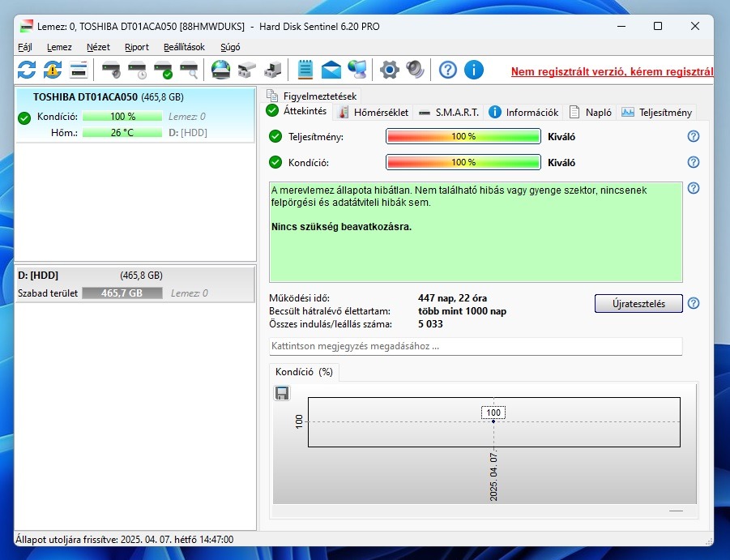Screen dimensions: 730x560
Task: Click the app icon in title bar
Action: [27, 27]
